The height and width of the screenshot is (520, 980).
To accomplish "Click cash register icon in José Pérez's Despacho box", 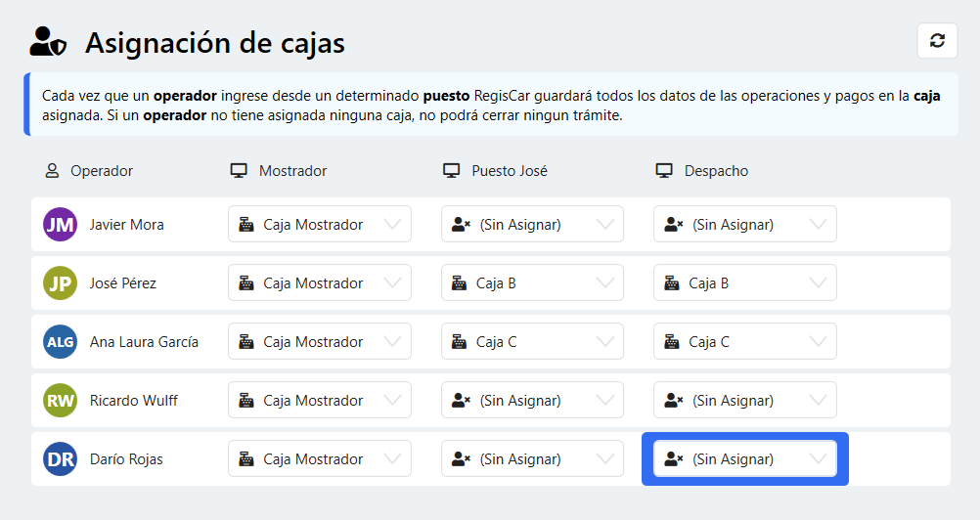I will 671,283.
